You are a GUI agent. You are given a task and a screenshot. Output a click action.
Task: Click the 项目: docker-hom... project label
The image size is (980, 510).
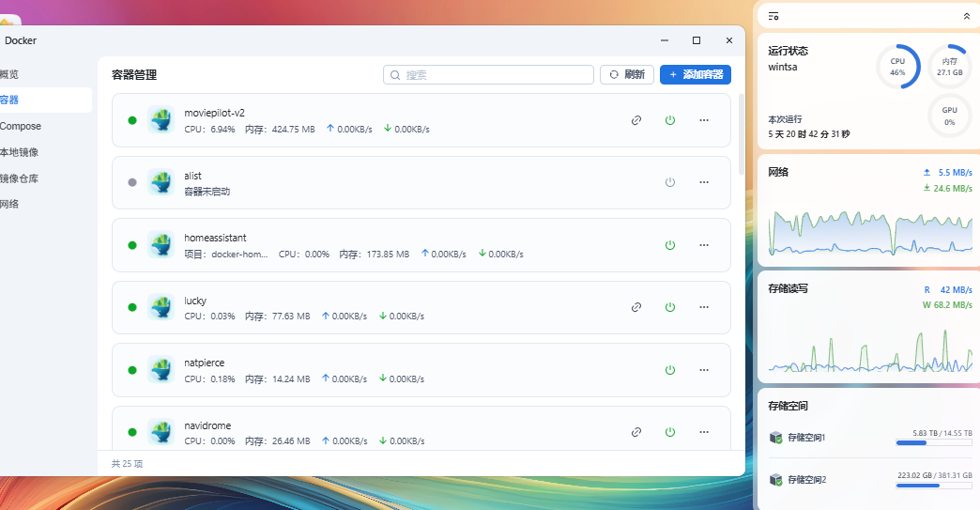pos(225,255)
